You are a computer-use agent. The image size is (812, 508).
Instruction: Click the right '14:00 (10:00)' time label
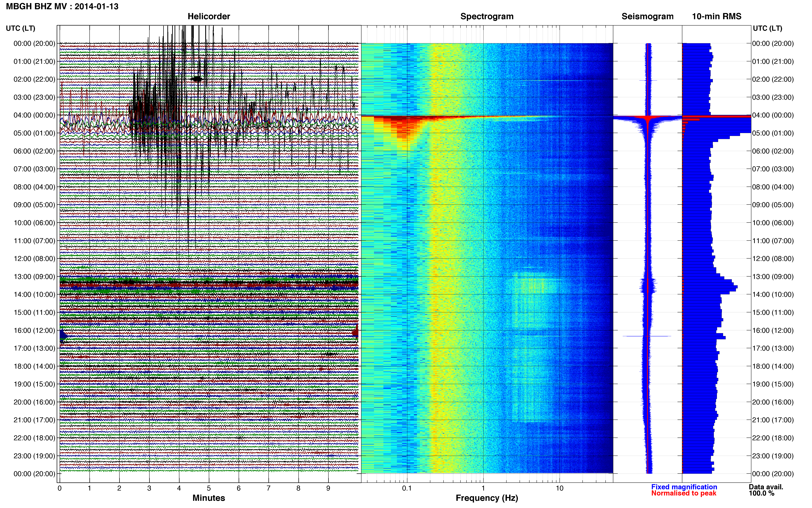click(x=773, y=294)
